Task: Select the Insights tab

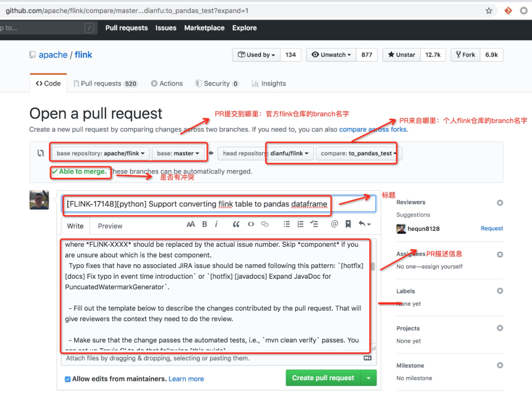Action: (x=269, y=83)
